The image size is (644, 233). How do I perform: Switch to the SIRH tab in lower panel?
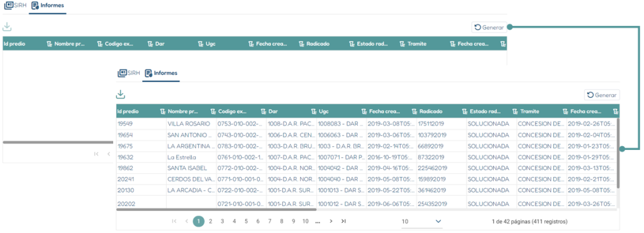[128, 73]
